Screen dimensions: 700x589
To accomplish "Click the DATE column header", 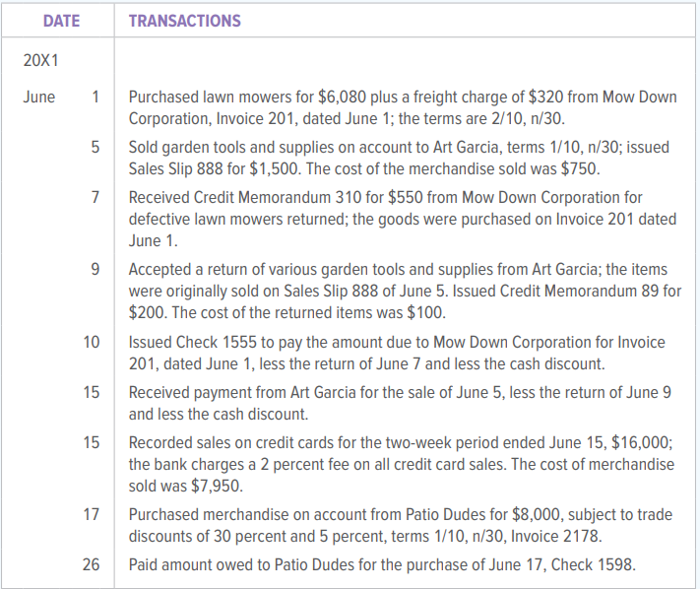I will pos(61,21).
